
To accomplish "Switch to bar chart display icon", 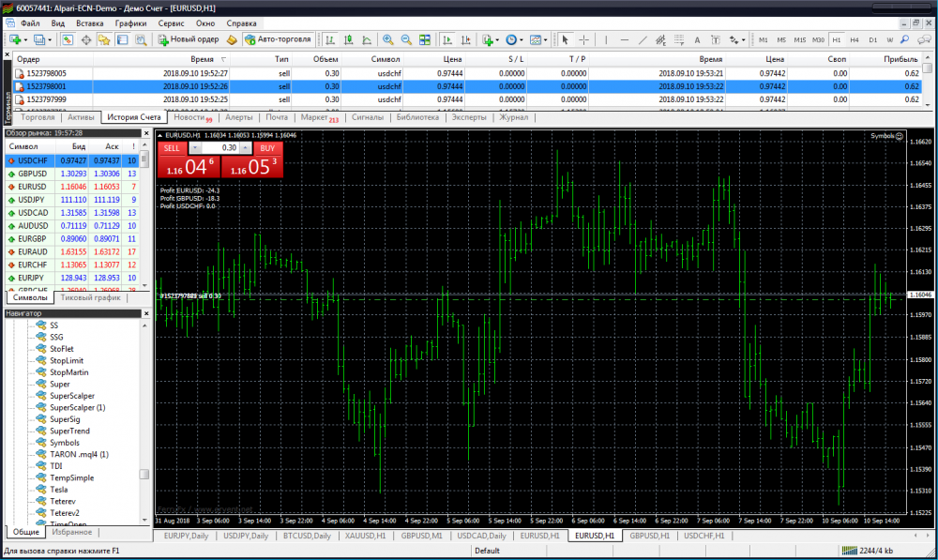I will click(330, 39).
